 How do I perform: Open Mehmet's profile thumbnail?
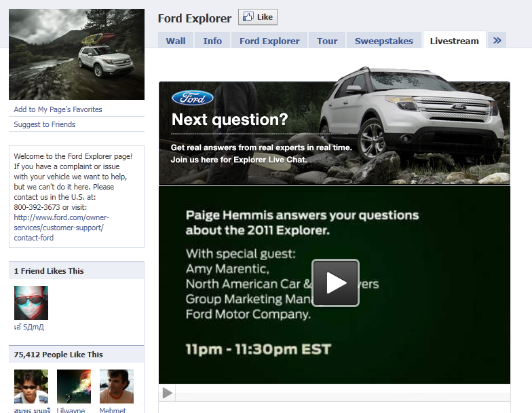pyautogui.click(x=117, y=387)
